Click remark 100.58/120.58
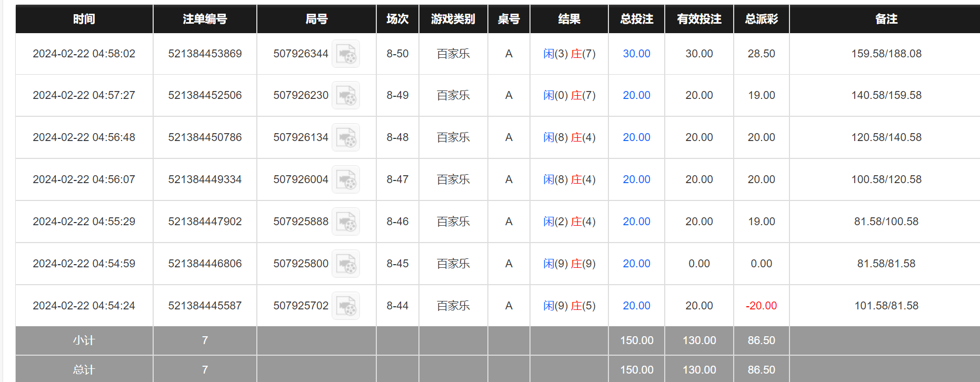 coord(886,179)
